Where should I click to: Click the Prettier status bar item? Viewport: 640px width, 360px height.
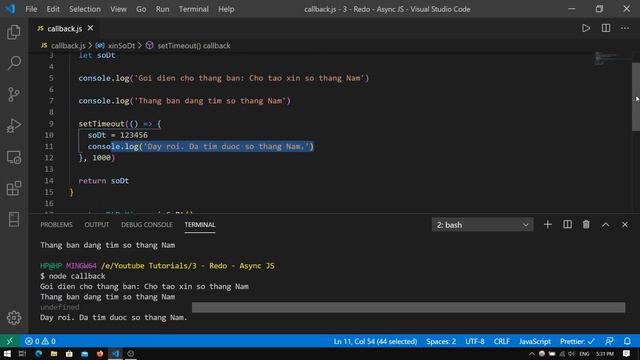pyautogui.click(x=577, y=341)
